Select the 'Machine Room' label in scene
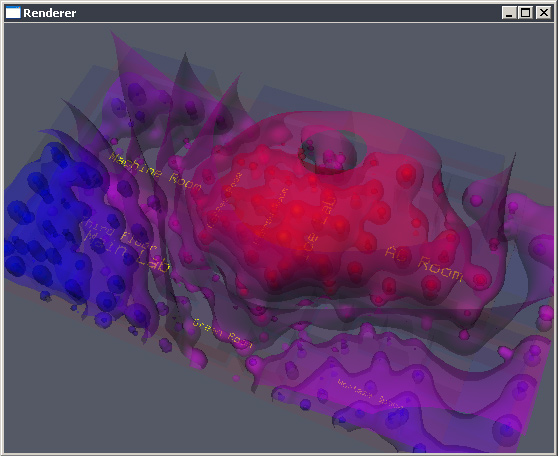 (x=156, y=172)
